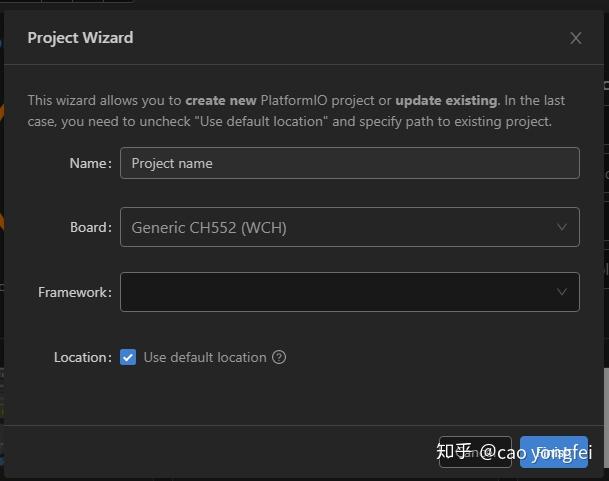The image size is (609, 481).
Task: Click the bold 'update existing' text
Action: tap(446, 100)
